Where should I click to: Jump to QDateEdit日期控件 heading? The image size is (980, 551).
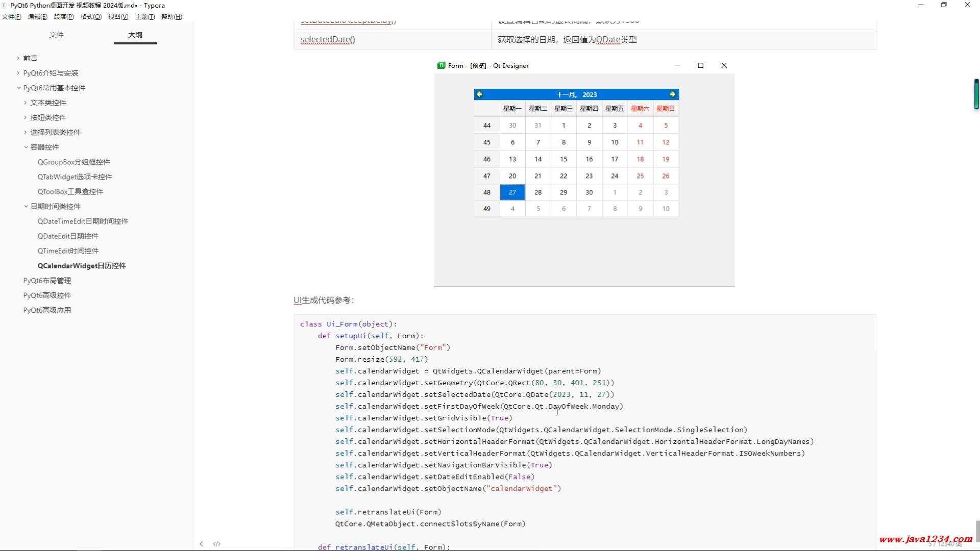click(68, 236)
